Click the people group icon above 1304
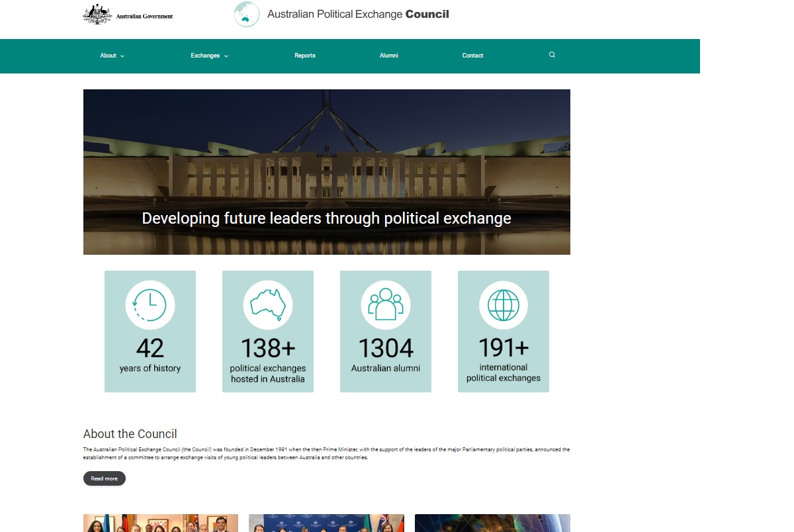Image resolution: width=794 pixels, height=532 pixels. tap(386, 305)
